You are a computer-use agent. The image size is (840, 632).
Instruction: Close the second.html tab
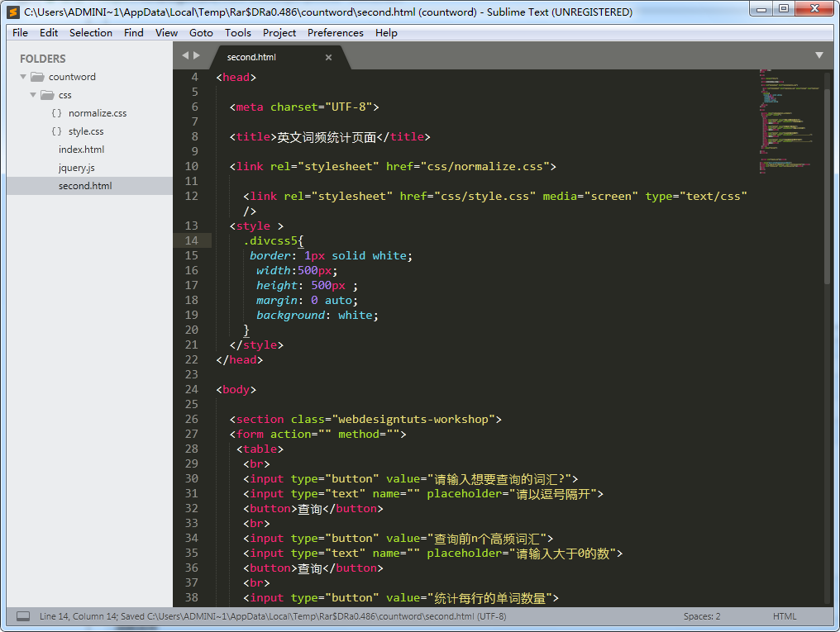click(x=328, y=57)
